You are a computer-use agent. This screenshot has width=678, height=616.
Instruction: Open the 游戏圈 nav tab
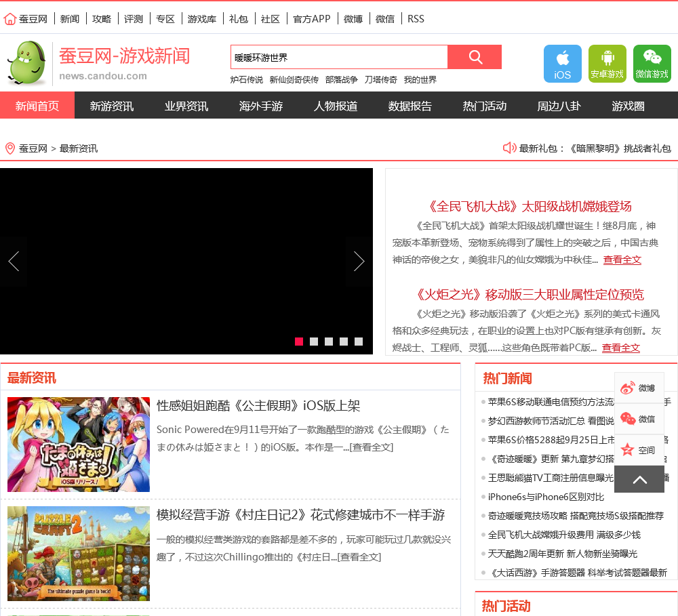(628, 106)
